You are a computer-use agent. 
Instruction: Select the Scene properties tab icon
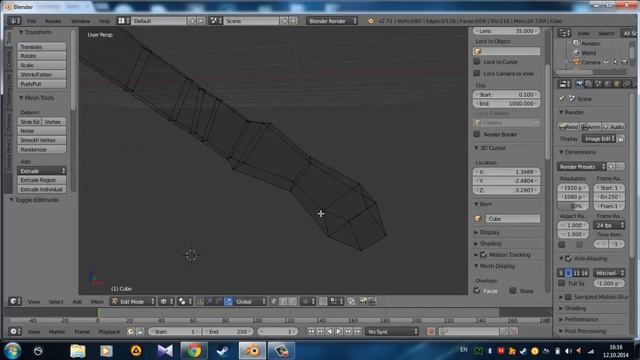pyautogui.click(x=598, y=84)
